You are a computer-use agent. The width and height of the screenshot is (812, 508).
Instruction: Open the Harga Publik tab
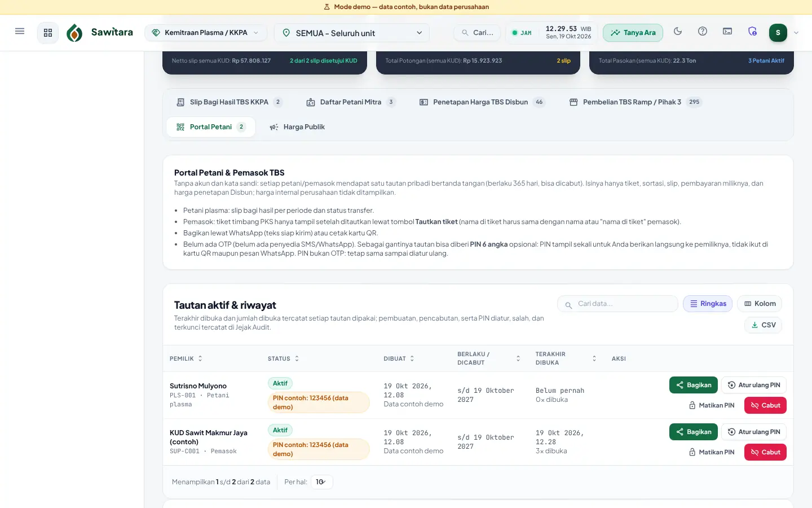297,127
